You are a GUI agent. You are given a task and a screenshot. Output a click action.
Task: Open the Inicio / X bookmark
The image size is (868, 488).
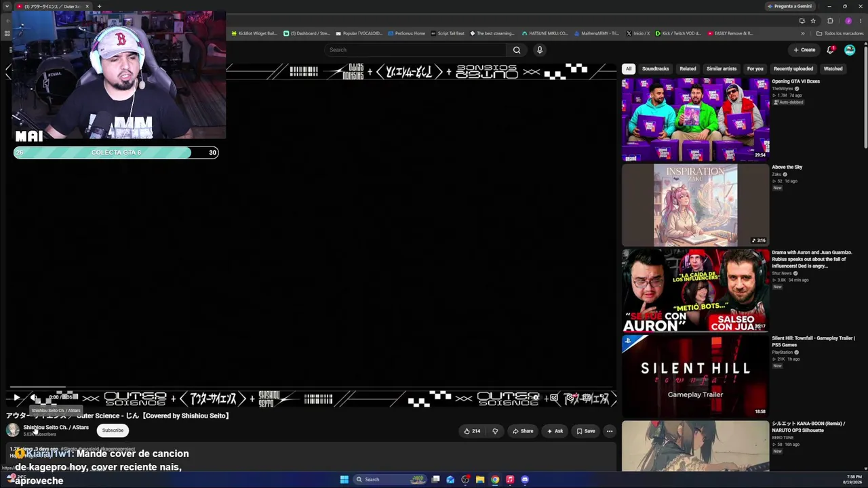tap(638, 33)
